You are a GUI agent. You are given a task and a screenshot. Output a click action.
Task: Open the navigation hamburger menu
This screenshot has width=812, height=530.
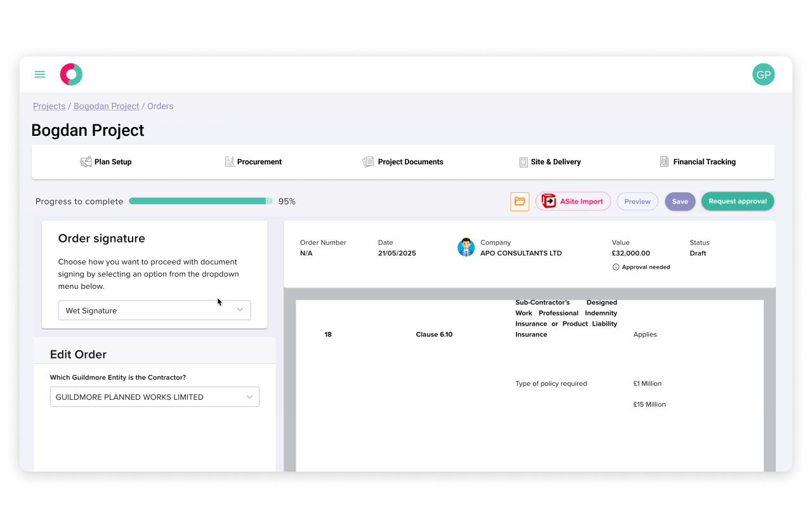coord(39,74)
